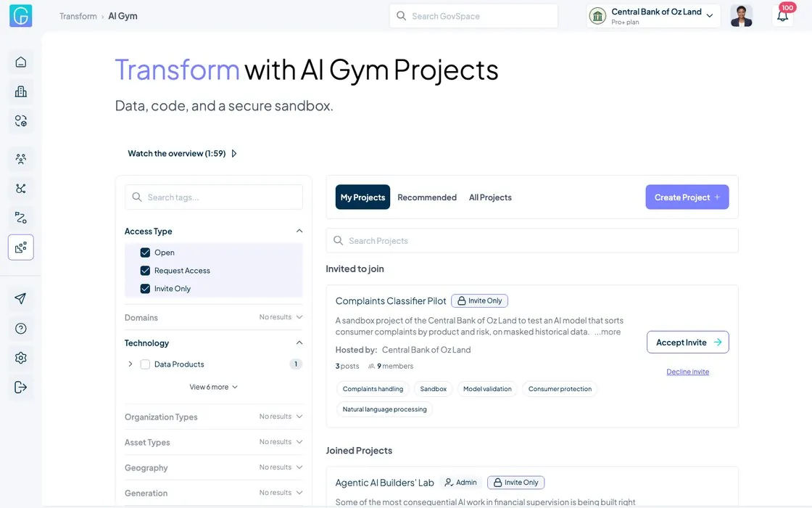Uncheck the Open access type checkbox
The height and width of the screenshot is (508, 812).
[145, 253]
